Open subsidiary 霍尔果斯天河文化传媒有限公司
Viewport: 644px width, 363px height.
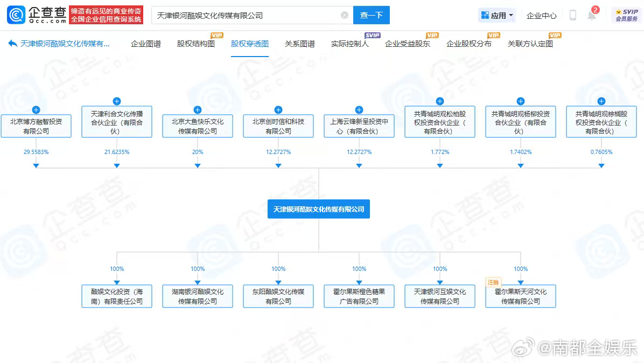pos(520,296)
